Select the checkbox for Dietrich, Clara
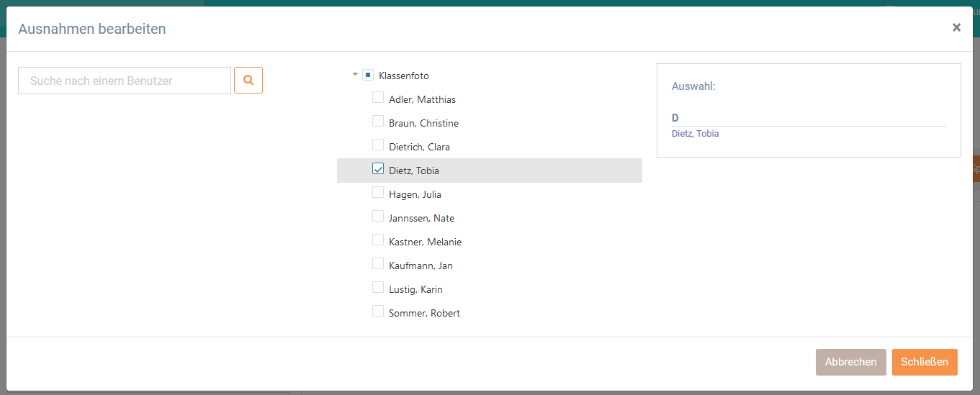 pos(377,145)
